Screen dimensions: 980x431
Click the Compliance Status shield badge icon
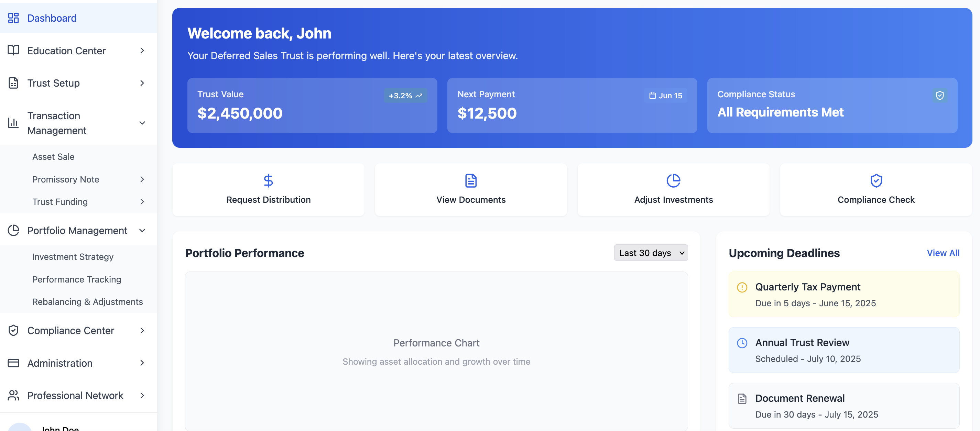(x=939, y=95)
